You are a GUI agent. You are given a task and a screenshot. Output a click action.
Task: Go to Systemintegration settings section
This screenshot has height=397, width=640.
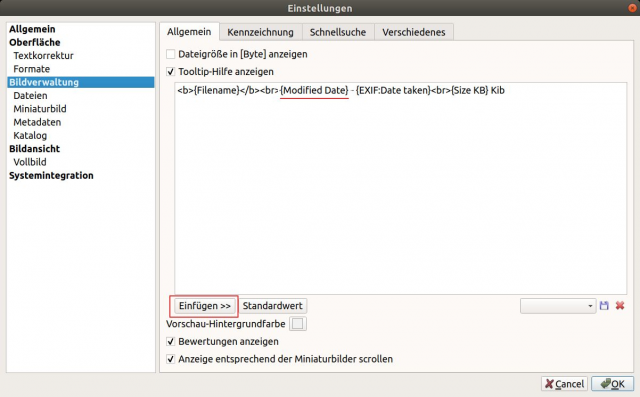[x=51, y=175]
